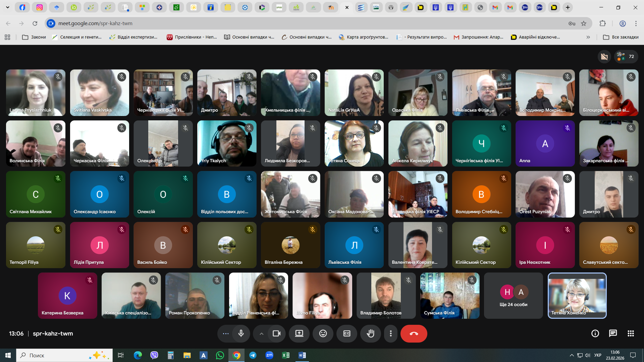The image size is (644, 362).
Task: Expand video settings arrow next to camera
Action: point(261,334)
